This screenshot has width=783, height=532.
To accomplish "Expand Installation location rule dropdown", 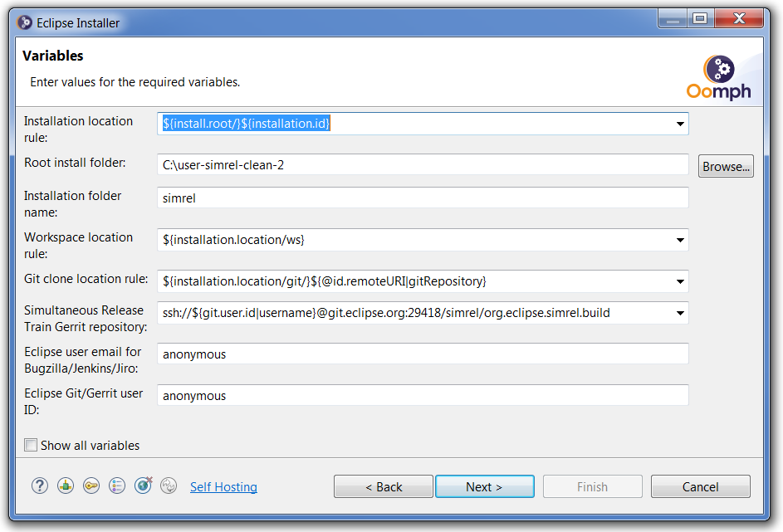I will (680, 124).
